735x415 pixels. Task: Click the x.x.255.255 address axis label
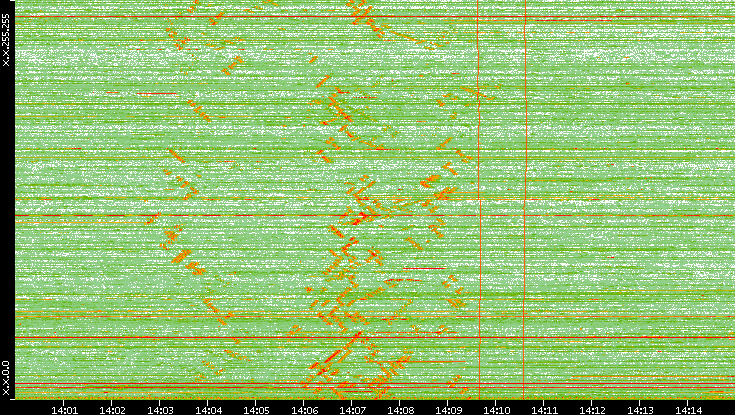tap(6, 40)
